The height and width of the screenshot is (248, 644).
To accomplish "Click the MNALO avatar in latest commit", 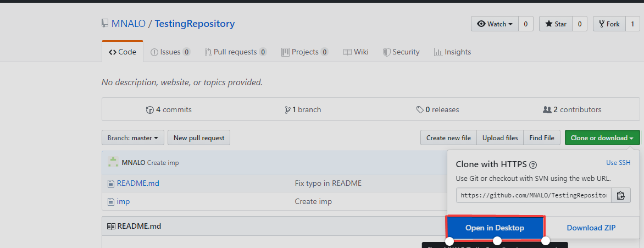I will pos(113,162).
